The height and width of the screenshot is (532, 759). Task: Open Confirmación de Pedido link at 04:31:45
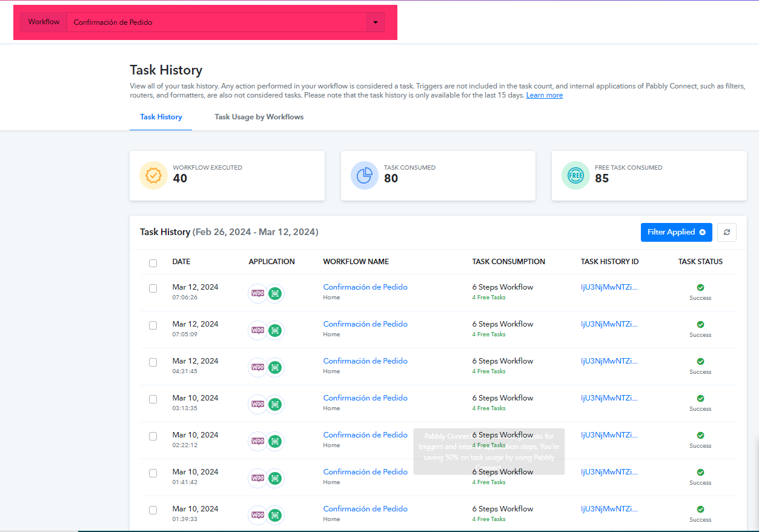(x=365, y=361)
